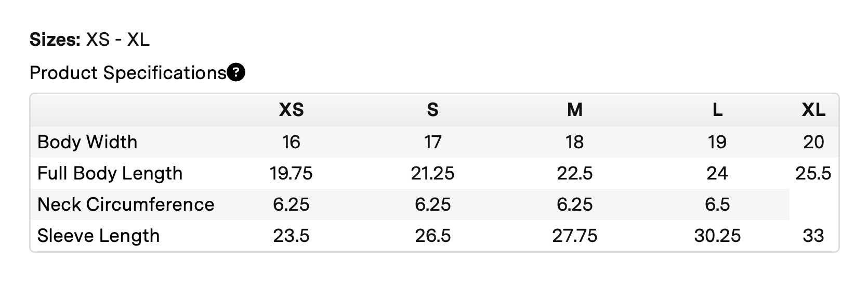The image size is (868, 282).
Task: Click the Neck Circumference row label
Action: [x=126, y=204]
